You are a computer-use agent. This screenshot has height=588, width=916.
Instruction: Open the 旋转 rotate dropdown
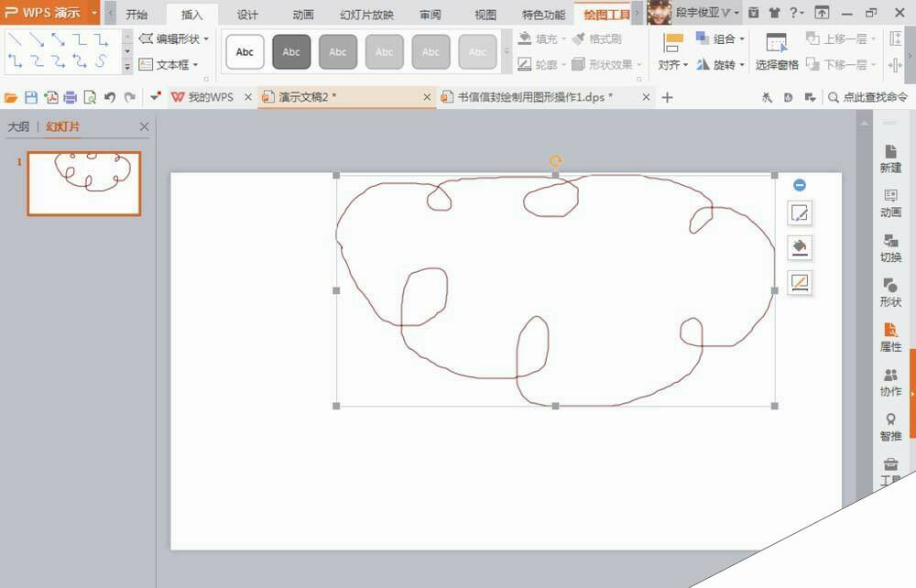pos(742,65)
